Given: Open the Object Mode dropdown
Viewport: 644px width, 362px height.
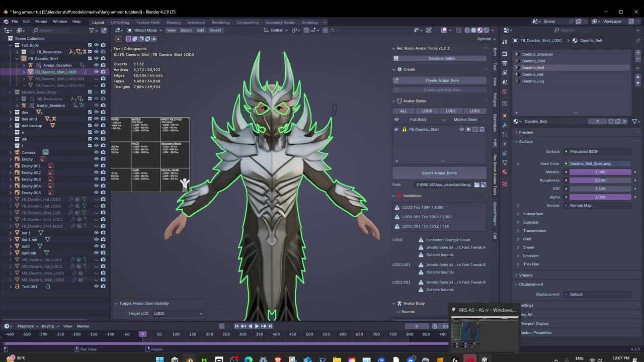Looking at the screenshot, I should (145, 30).
